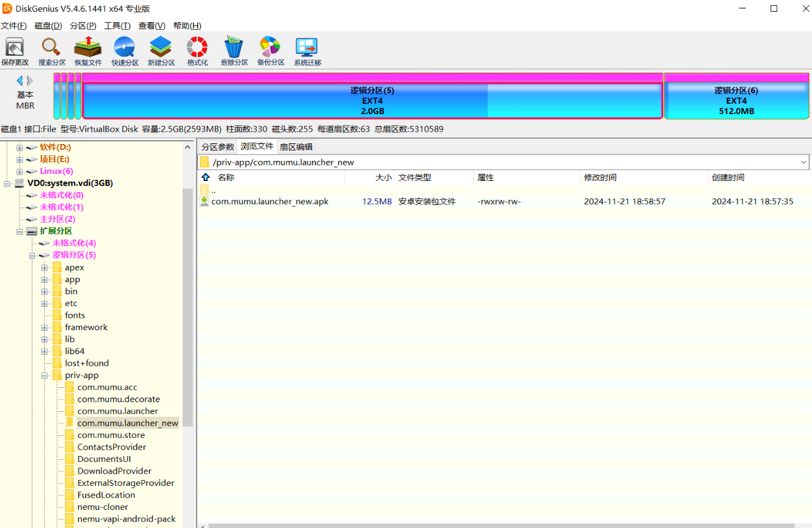
Task: Expand the framework folder node
Action: click(x=45, y=328)
